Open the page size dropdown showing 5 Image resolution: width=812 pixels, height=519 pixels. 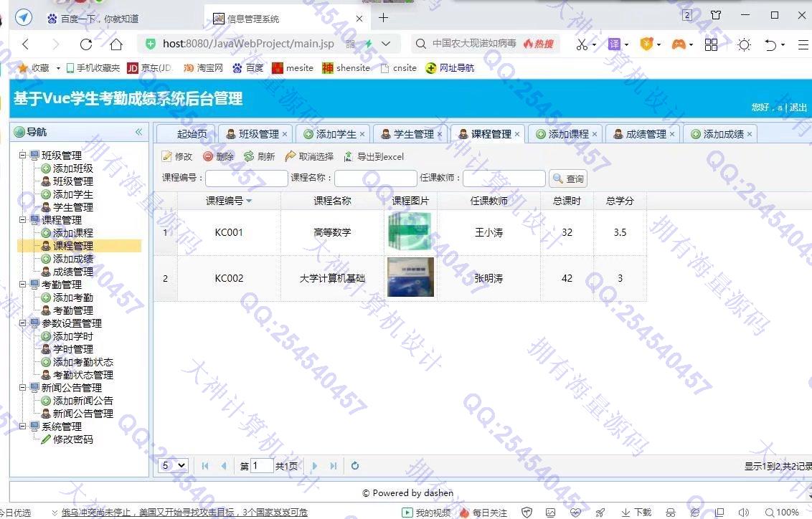click(173, 466)
